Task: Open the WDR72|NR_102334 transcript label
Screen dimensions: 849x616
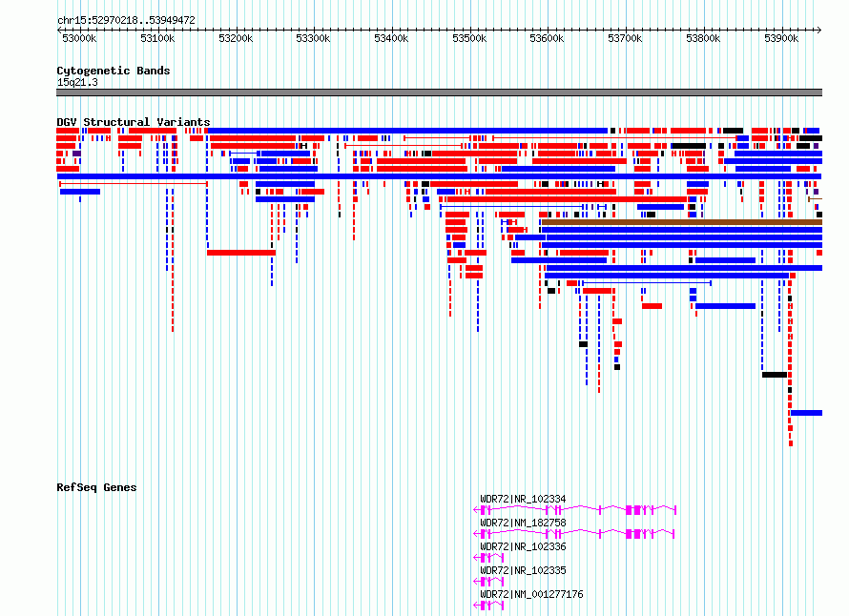Action: (x=523, y=499)
